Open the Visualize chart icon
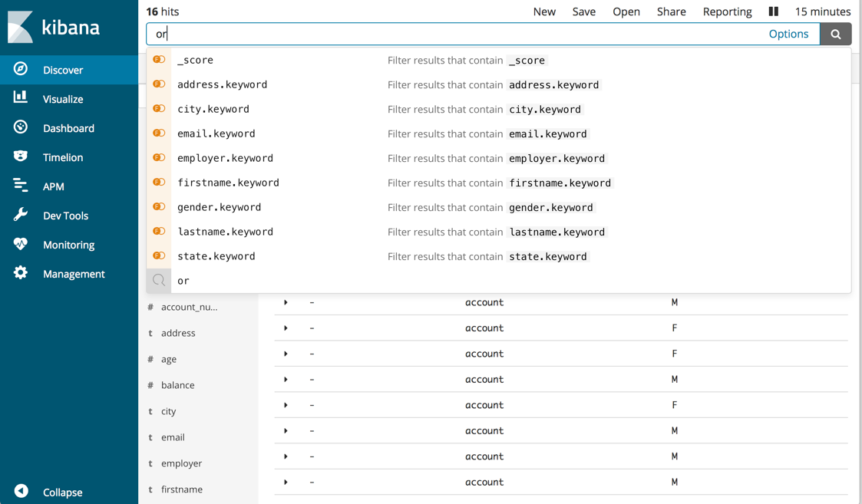862x504 pixels. coord(21,97)
